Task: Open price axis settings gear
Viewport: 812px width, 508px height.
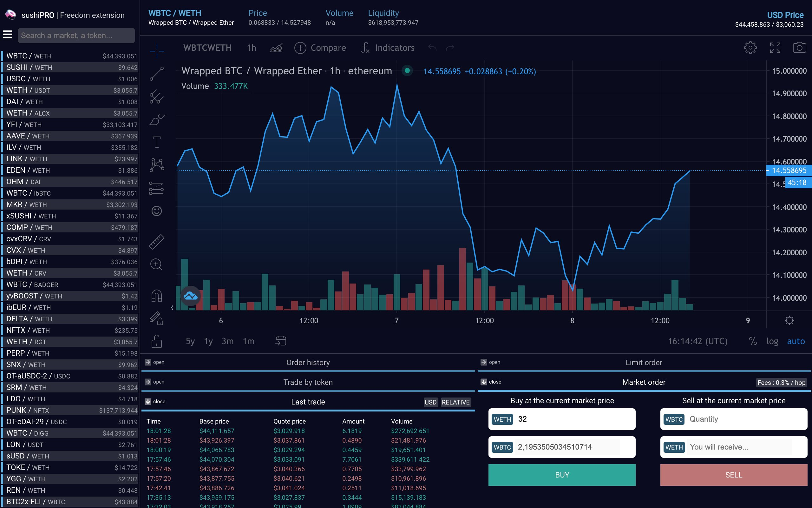Action: click(x=789, y=320)
